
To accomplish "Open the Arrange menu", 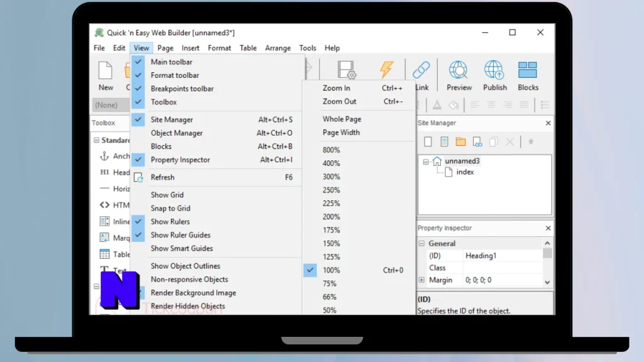I will click(277, 48).
